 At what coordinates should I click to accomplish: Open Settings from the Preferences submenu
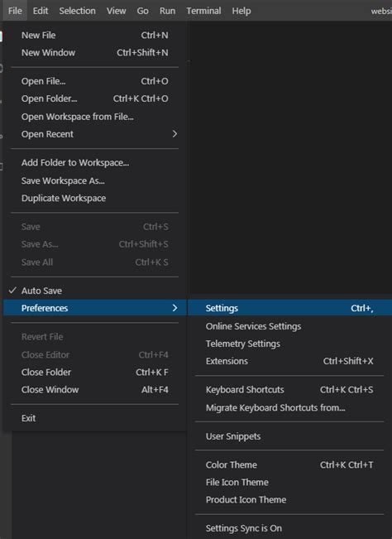(x=289, y=308)
